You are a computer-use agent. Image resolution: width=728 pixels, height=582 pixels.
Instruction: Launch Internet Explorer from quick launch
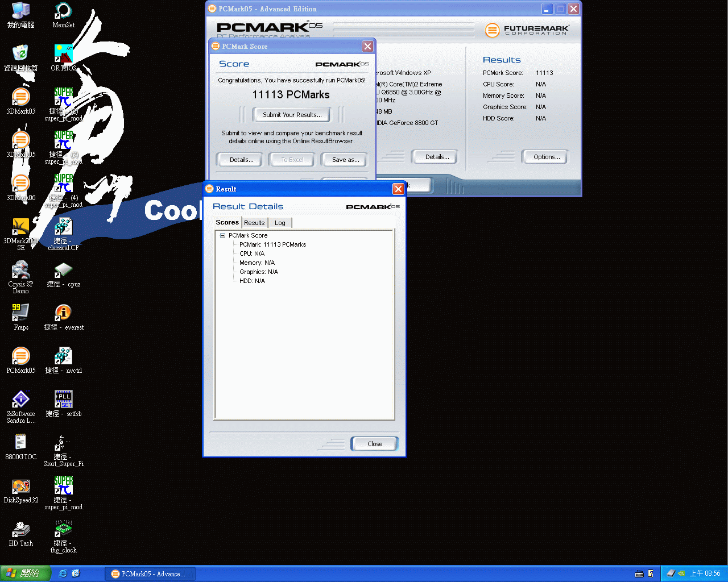tap(63, 573)
